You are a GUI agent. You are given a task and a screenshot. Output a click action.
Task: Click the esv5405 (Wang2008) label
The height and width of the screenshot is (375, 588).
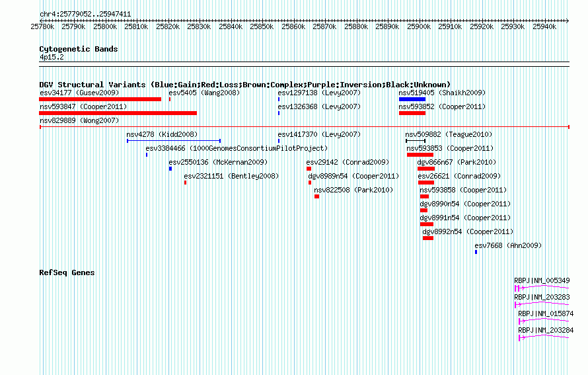click(204, 93)
